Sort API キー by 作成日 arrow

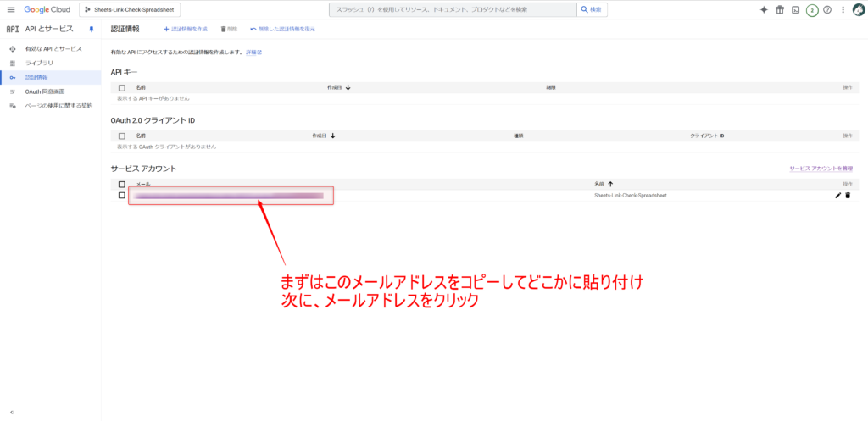(x=348, y=87)
